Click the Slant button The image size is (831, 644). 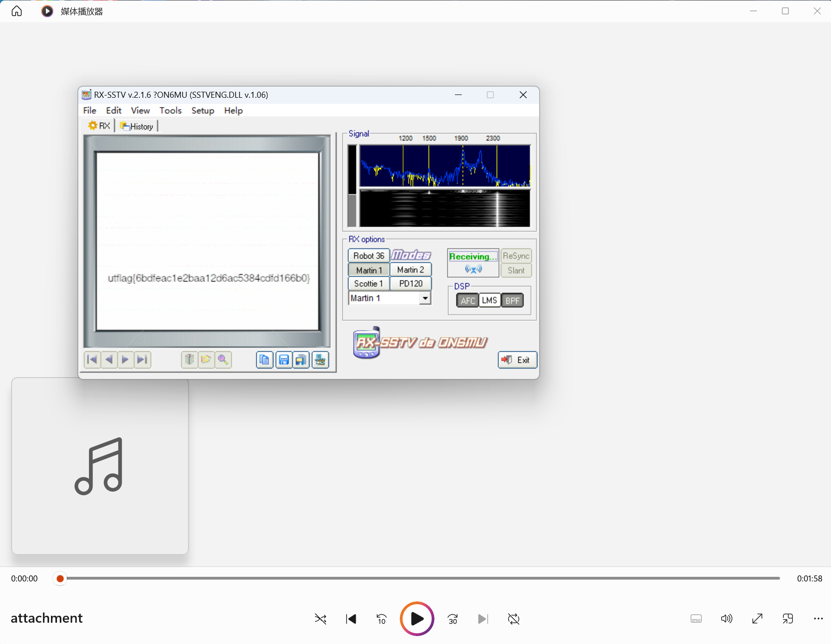[516, 271]
